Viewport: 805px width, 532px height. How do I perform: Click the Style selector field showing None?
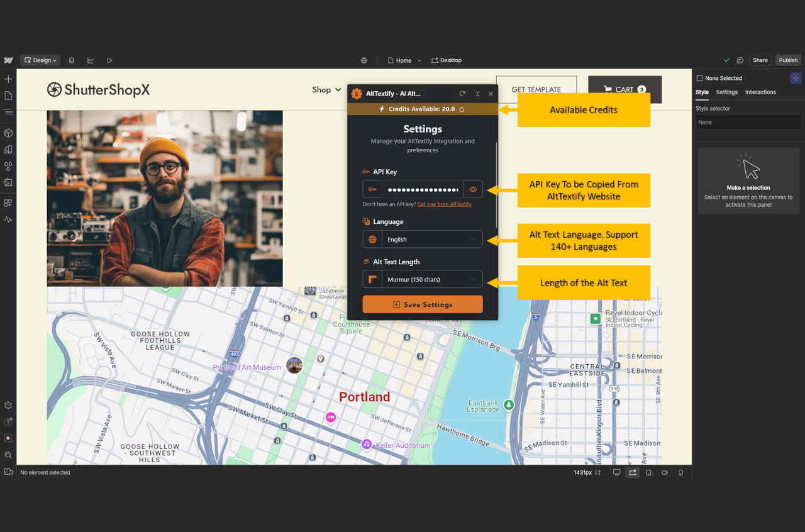(748, 122)
